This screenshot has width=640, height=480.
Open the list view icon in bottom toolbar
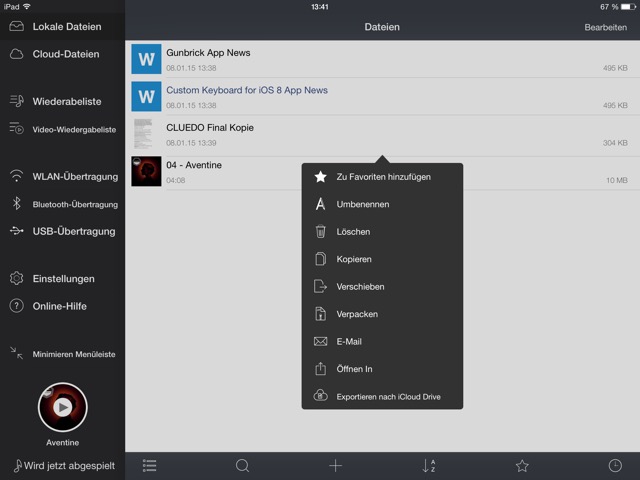149,466
